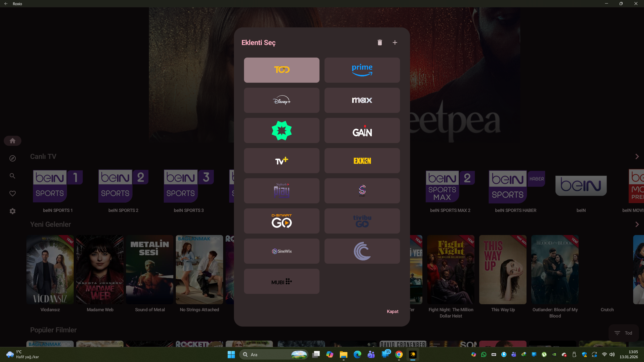Open Settings gear in sidebar
Viewport: 644px width, 362px height.
pos(13,211)
